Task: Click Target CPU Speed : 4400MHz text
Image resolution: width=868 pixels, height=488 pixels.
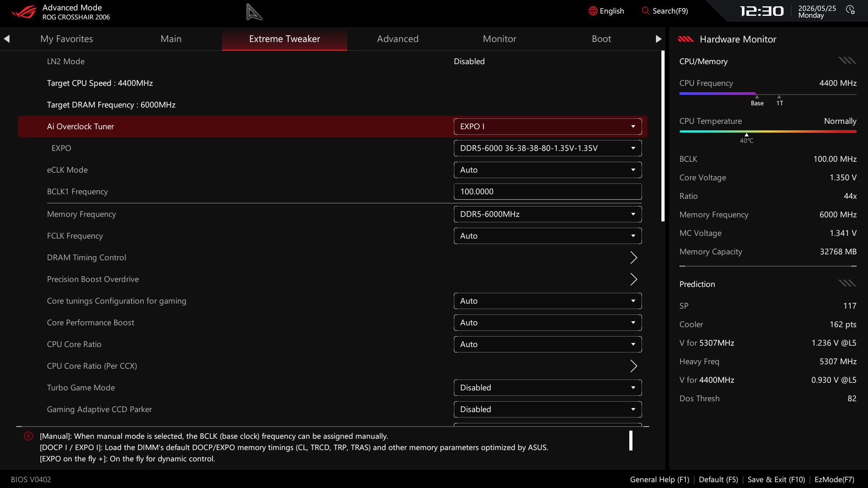Action: click(x=100, y=83)
